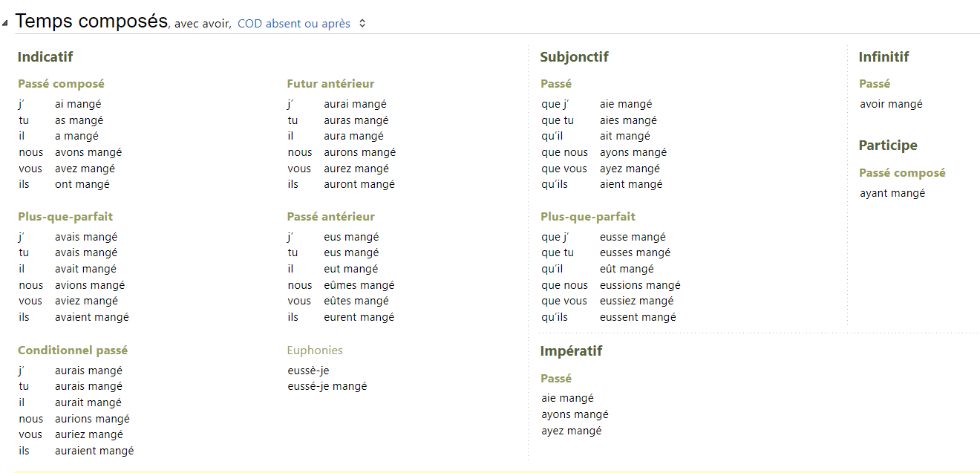This screenshot has height=473, width=980.
Task: Collapse the Temps composés section triangle
Action: (5, 23)
